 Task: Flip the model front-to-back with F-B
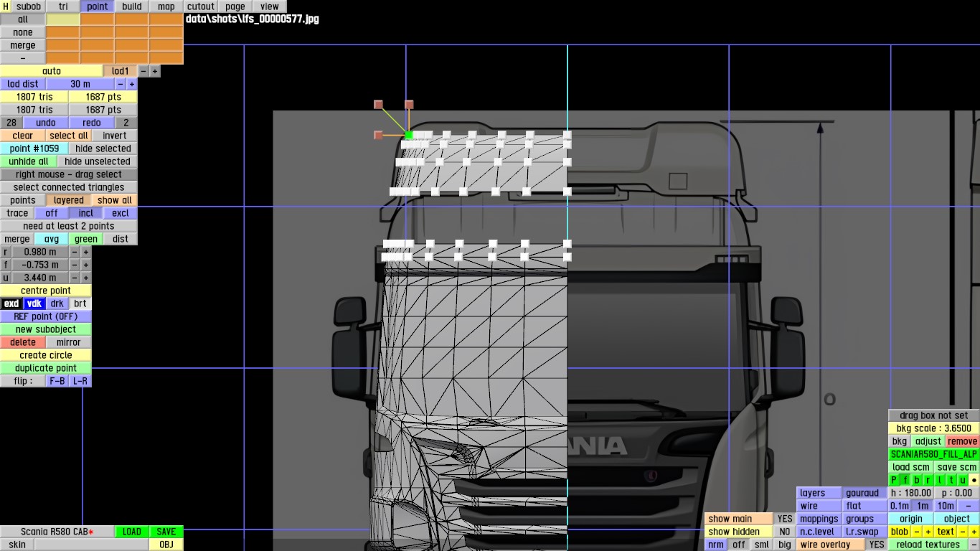pyautogui.click(x=57, y=381)
